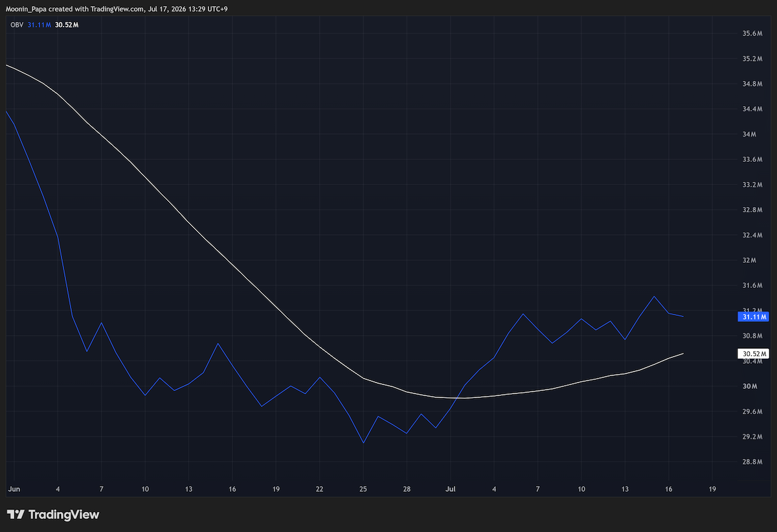Select the white 30.52M price axis tag
Screen dimensions: 777x532
[x=753, y=354]
